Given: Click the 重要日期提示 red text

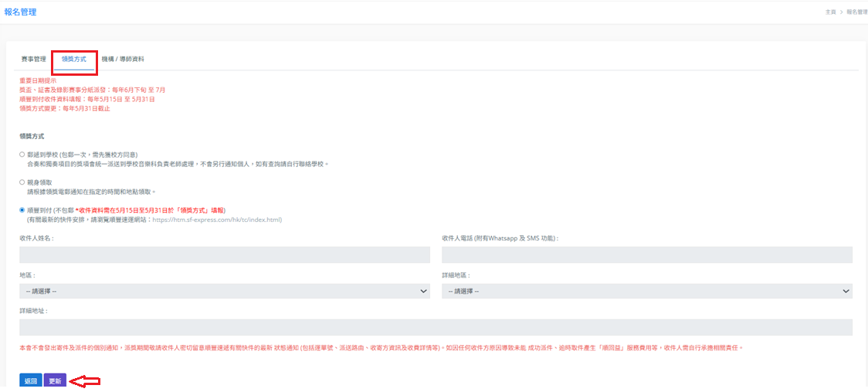Looking at the screenshot, I should tap(38, 80).
